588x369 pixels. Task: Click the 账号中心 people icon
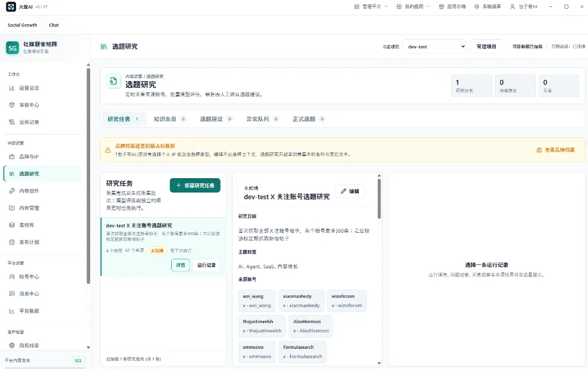point(11,276)
